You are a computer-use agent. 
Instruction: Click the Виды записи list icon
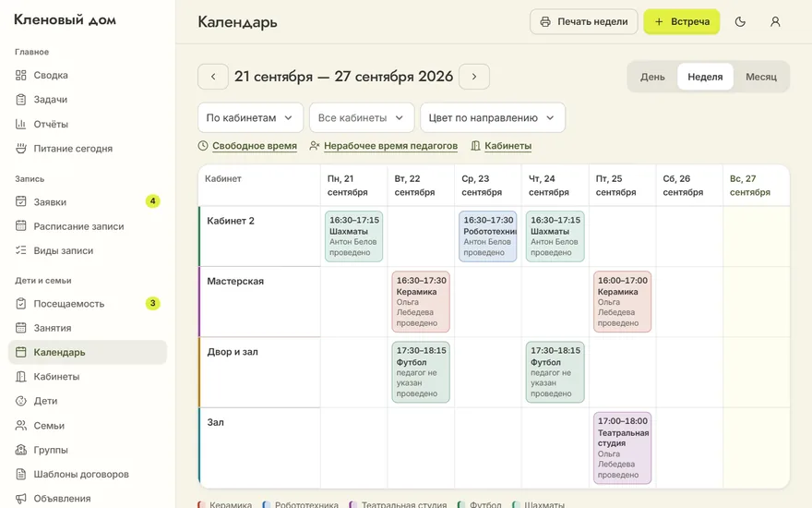pos(20,250)
